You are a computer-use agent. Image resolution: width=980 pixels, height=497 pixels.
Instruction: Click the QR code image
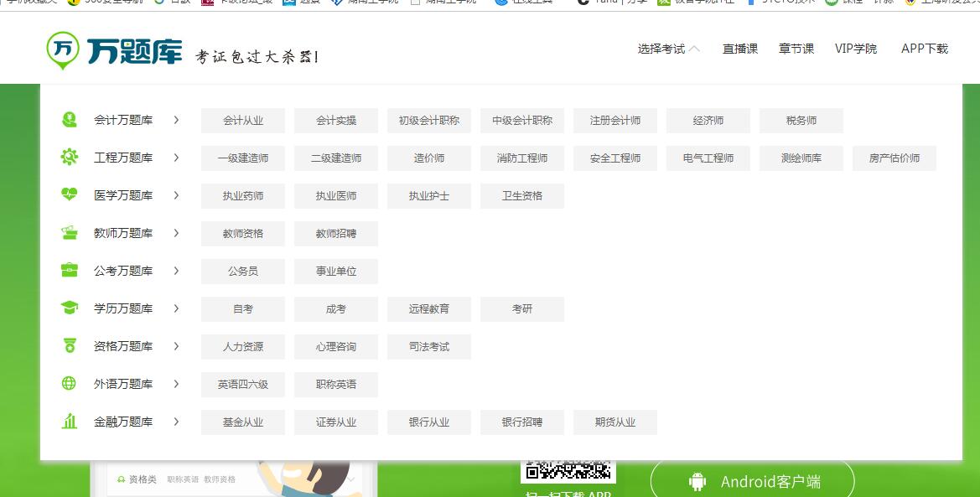(568, 472)
